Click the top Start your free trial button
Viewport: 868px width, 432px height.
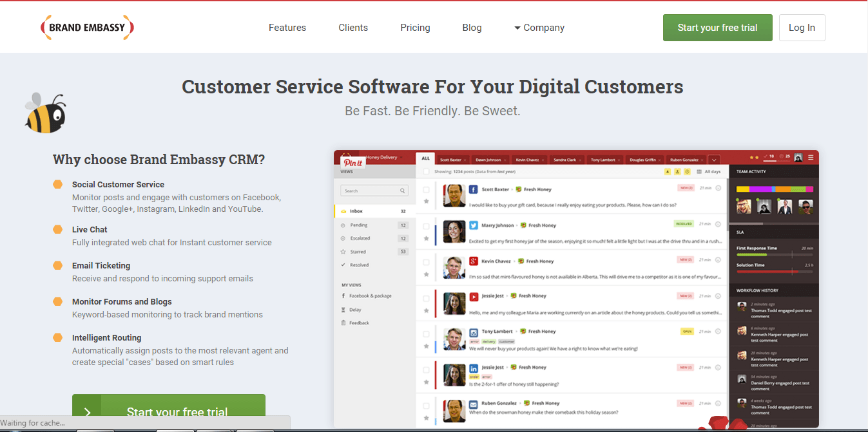[717, 28]
